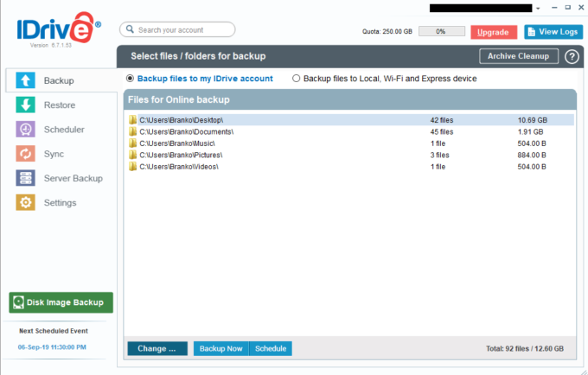The height and width of the screenshot is (375, 588).
Task: Open the Restore section label
Action: (60, 105)
